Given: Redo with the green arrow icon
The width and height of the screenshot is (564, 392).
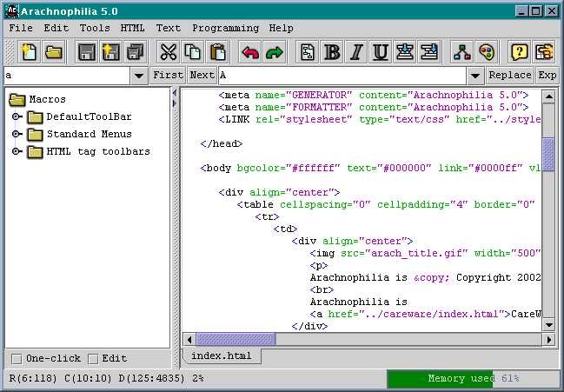Looking at the screenshot, I should pos(275,52).
